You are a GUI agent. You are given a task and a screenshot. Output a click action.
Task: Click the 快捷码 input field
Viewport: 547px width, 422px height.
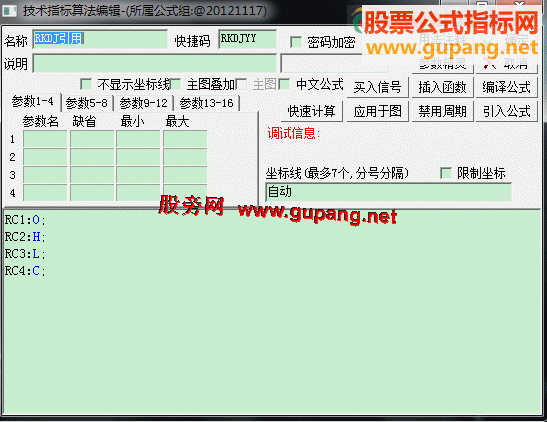(247, 39)
